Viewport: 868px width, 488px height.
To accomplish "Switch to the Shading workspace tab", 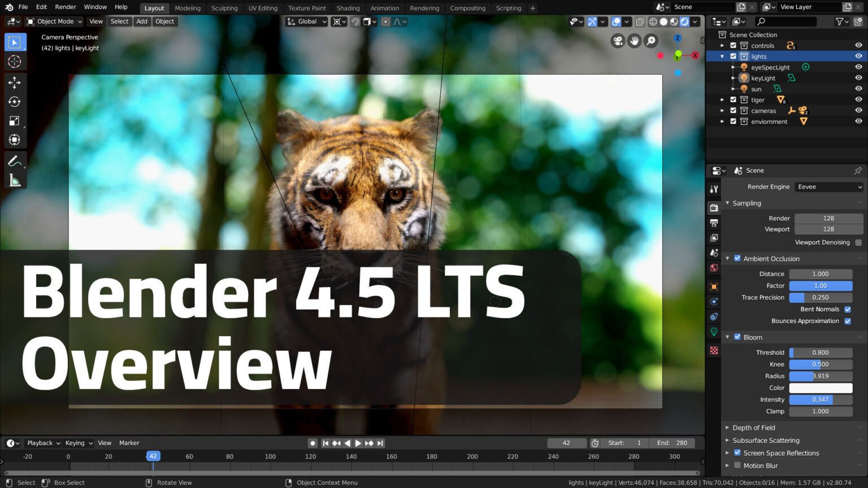I will [348, 8].
